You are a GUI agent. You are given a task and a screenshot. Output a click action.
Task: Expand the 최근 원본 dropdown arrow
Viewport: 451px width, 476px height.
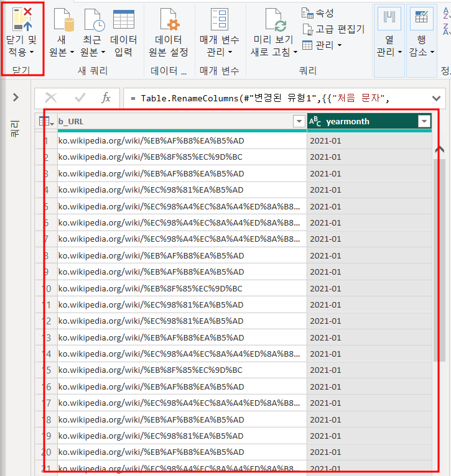(x=103, y=52)
